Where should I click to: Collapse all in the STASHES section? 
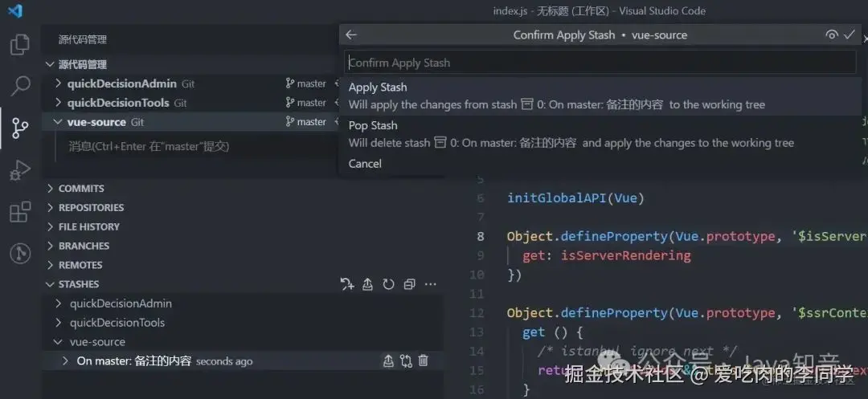coord(410,284)
